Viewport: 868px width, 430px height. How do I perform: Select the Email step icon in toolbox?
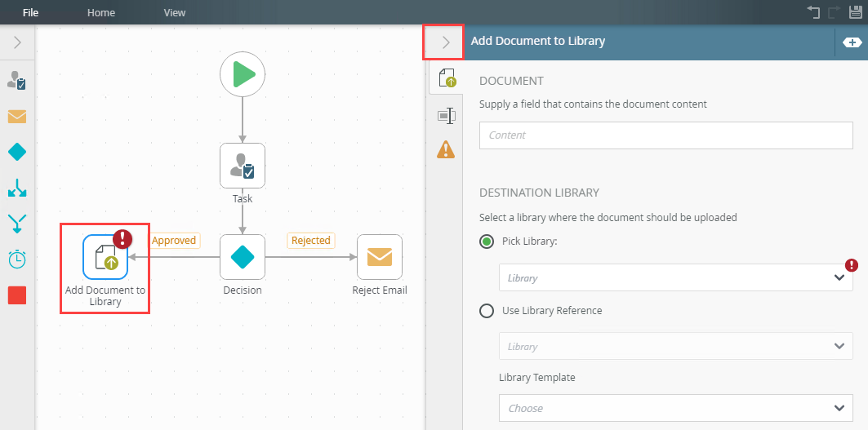(x=17, y=116)
